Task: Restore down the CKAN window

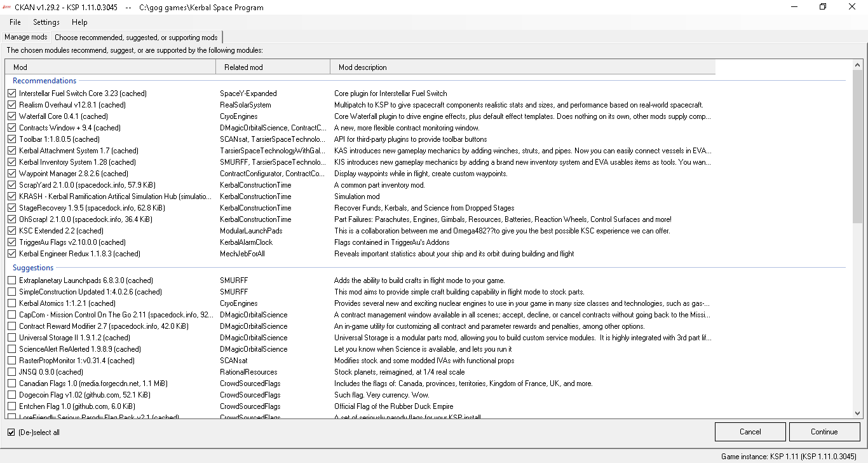Action: [823, 7]
